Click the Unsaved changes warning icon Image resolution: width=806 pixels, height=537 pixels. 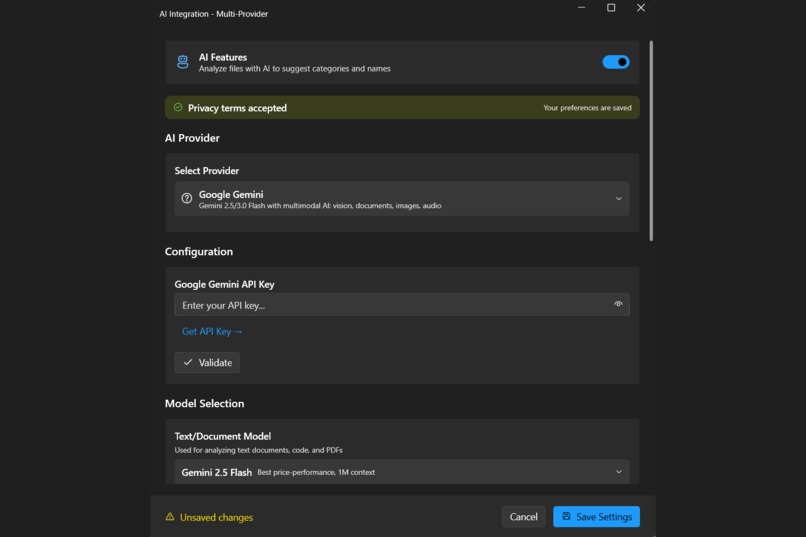[x=170, y=517]
